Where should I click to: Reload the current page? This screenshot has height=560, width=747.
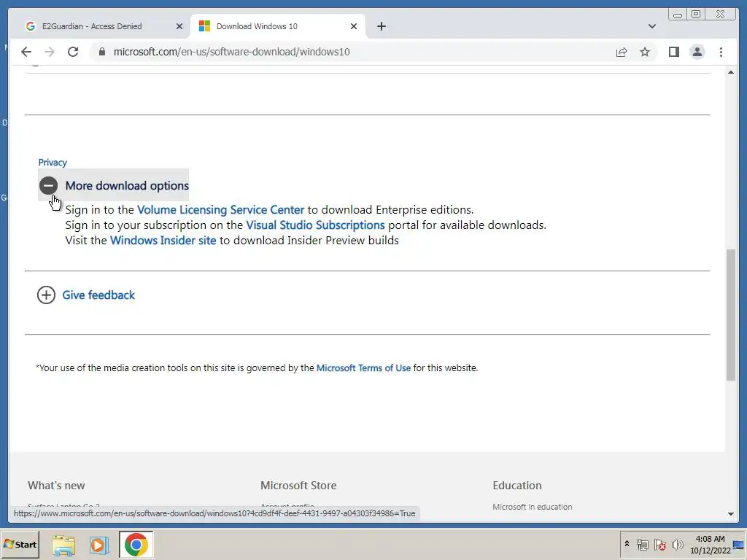pos(73,52)
